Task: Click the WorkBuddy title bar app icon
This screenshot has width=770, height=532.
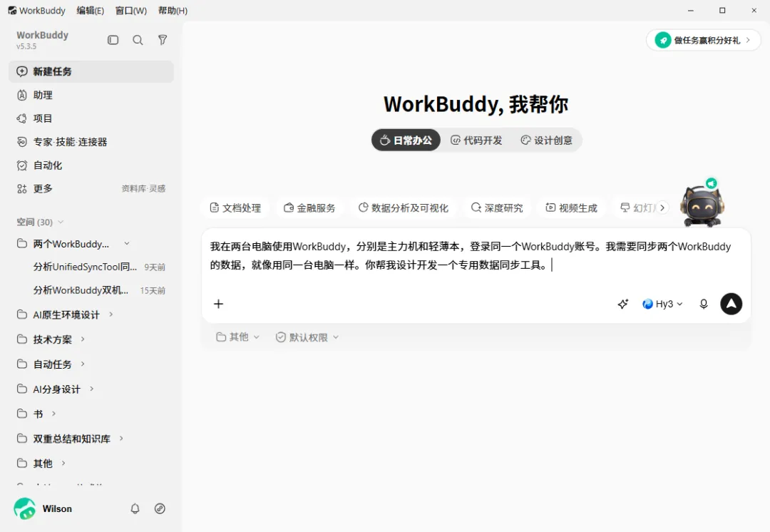Action: [x=12, y=10]
